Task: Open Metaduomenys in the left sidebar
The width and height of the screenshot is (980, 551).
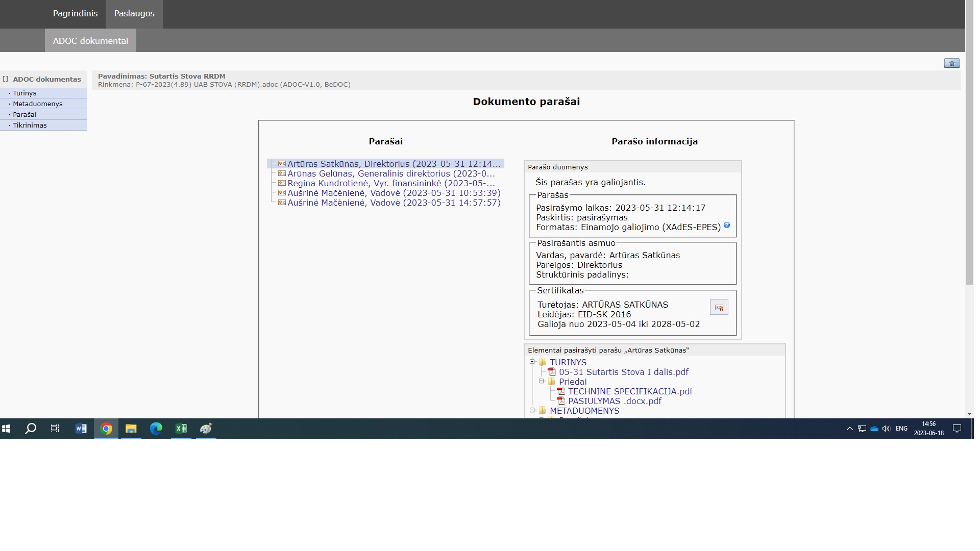Action: pos(37,104)
